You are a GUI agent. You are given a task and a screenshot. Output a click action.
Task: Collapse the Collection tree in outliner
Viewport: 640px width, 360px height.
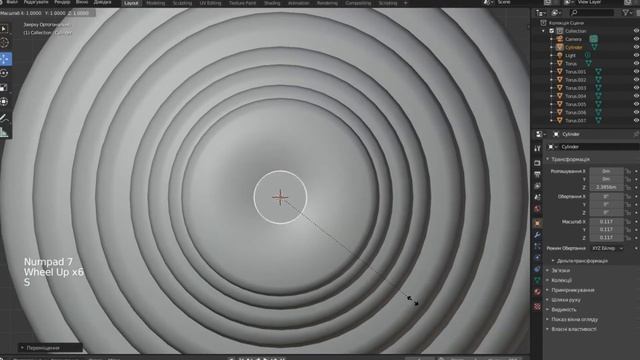coord(543,31)
